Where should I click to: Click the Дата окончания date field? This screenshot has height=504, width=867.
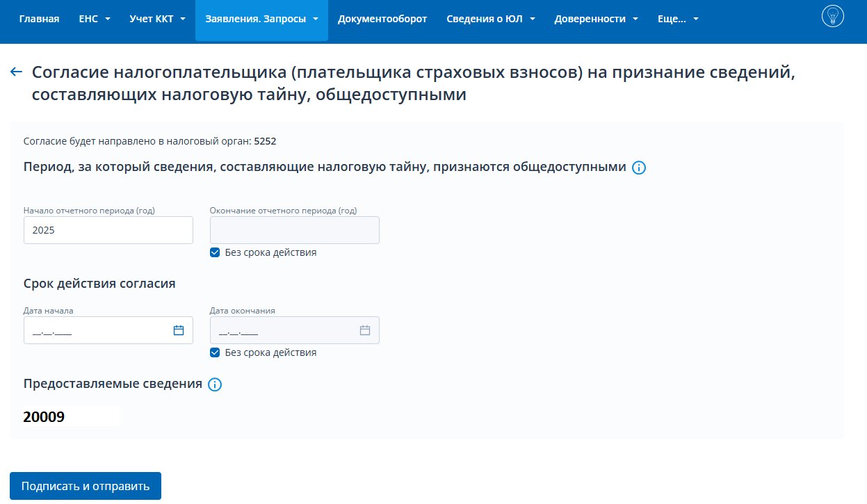[295, 330]
